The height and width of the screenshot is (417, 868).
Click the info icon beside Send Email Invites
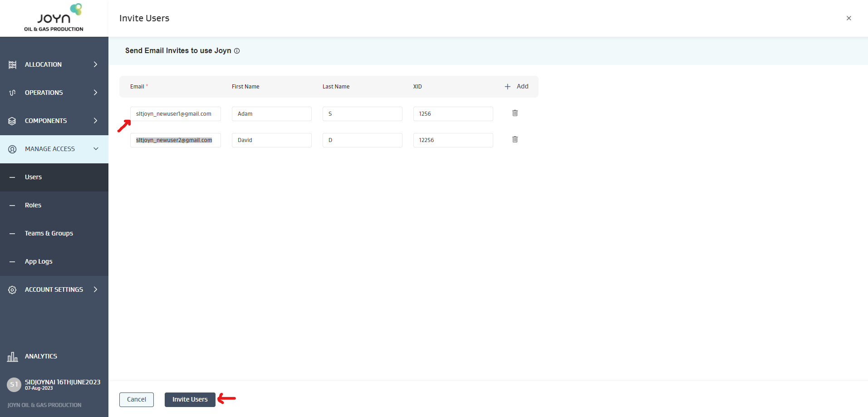pos(237,51)
